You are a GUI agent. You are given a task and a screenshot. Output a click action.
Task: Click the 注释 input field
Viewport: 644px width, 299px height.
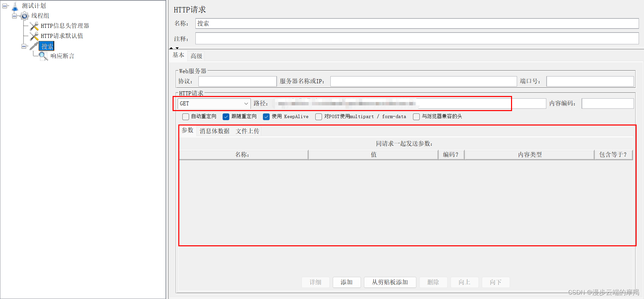click(x=417, y=39)
